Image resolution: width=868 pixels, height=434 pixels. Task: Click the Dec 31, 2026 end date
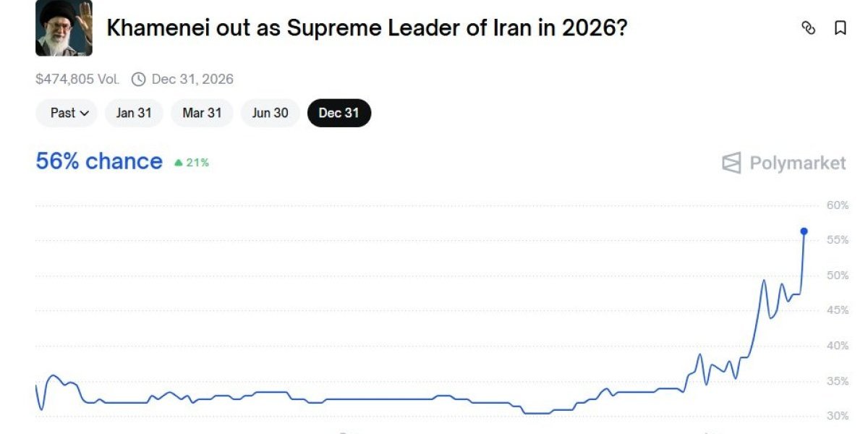(x=192, y=79)
